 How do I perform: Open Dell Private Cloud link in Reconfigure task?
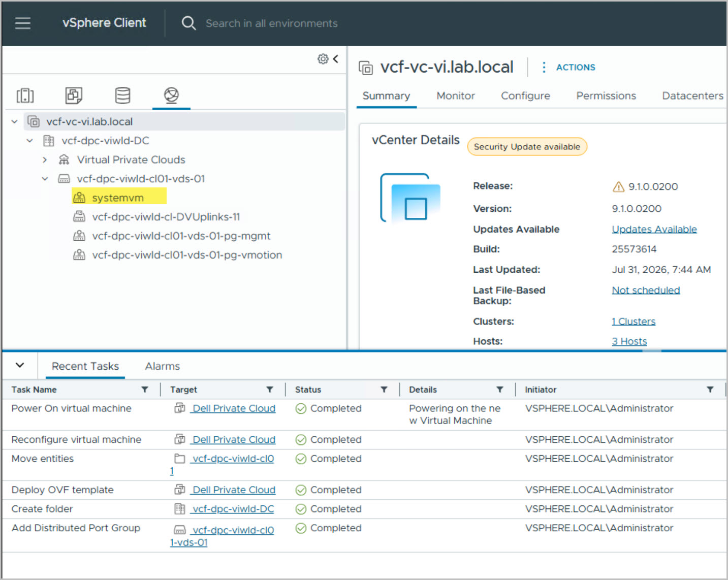tap(234, 440)
